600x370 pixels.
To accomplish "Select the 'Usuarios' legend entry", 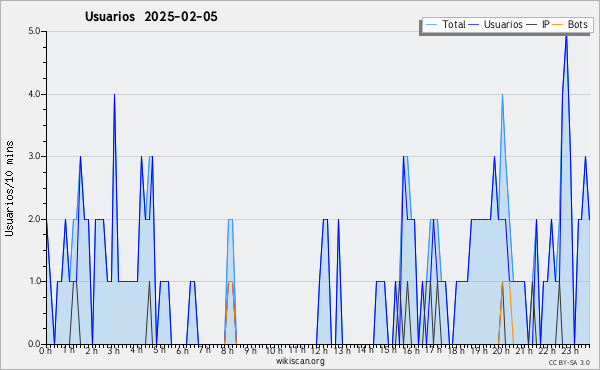I will tap(496, 24).
